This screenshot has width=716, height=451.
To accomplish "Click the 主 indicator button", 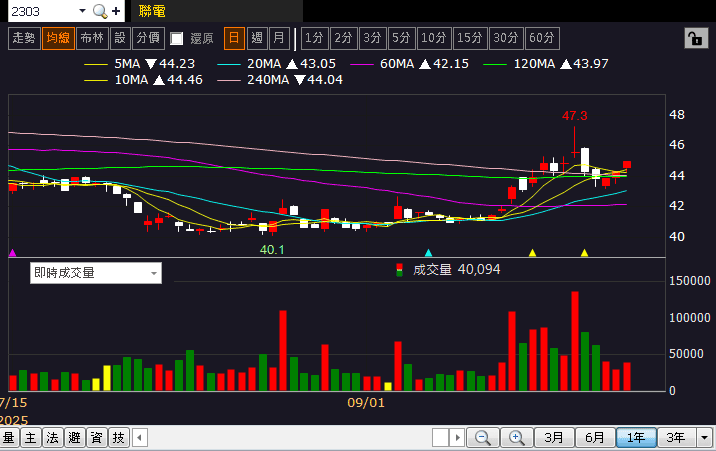I will point(30,438).
